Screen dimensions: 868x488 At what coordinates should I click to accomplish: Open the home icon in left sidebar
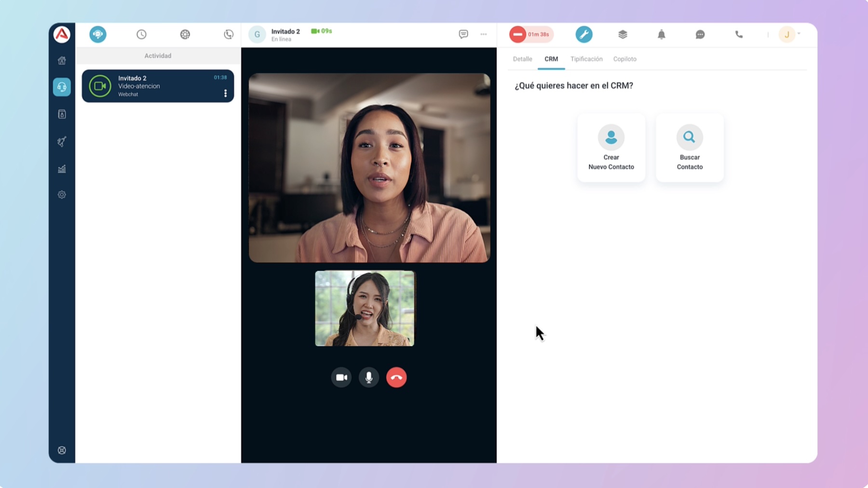point(62,60)
